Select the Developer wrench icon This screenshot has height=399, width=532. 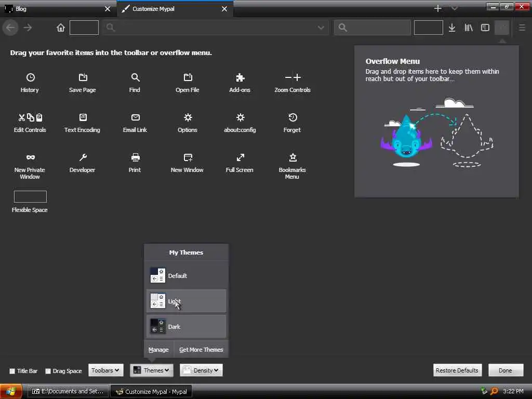click(x=83, y=157)
